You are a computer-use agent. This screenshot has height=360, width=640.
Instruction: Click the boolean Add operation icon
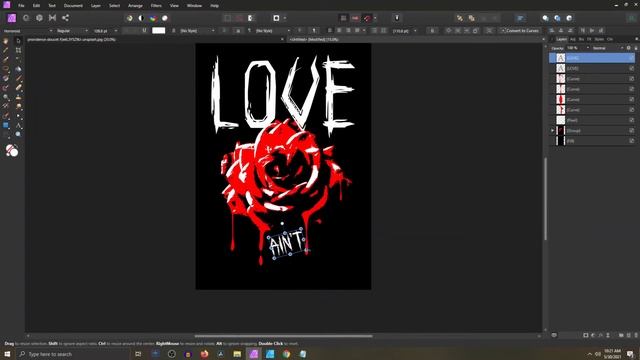click(545, 18)
